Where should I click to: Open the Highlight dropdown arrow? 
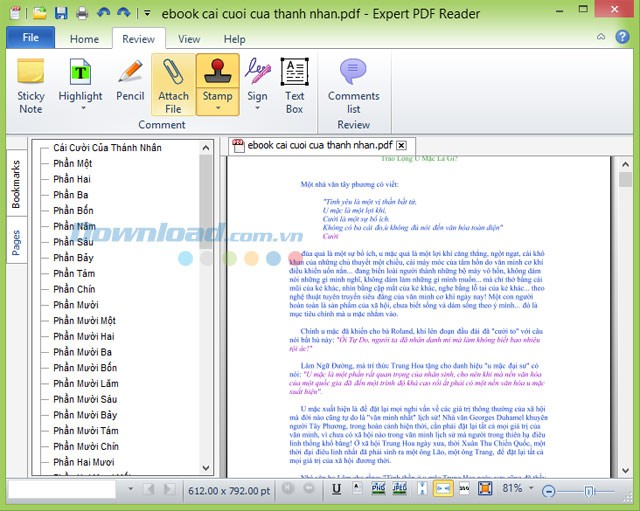[83, 108]
